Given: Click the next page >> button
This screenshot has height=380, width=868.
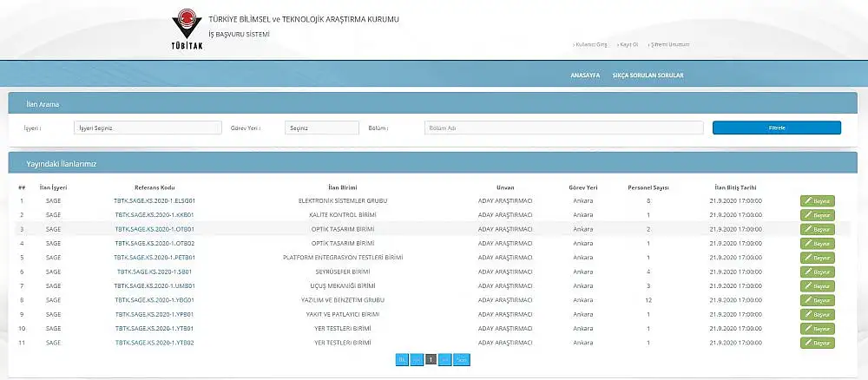Looking at the screenshot, I should [444, 360].
